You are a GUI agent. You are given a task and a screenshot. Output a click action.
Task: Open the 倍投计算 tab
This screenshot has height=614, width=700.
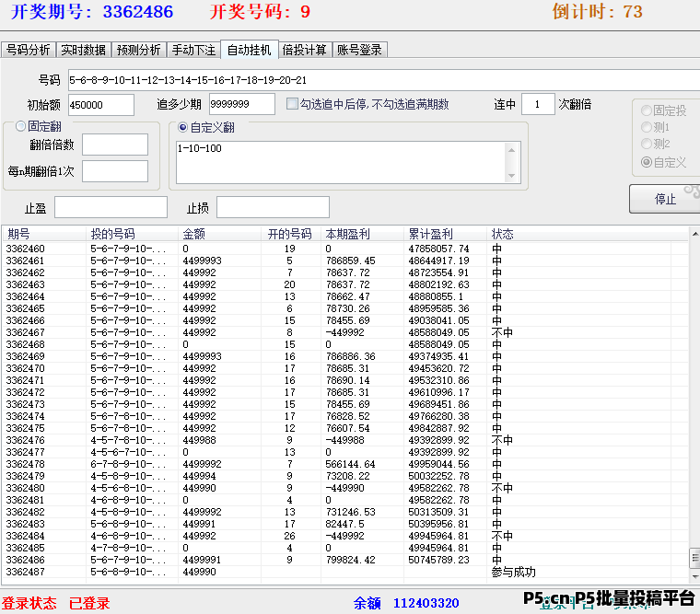point(305,50)
